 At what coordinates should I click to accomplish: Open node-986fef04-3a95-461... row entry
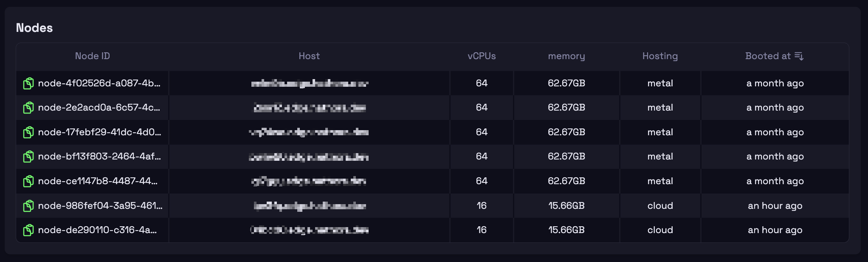point(100,206)
